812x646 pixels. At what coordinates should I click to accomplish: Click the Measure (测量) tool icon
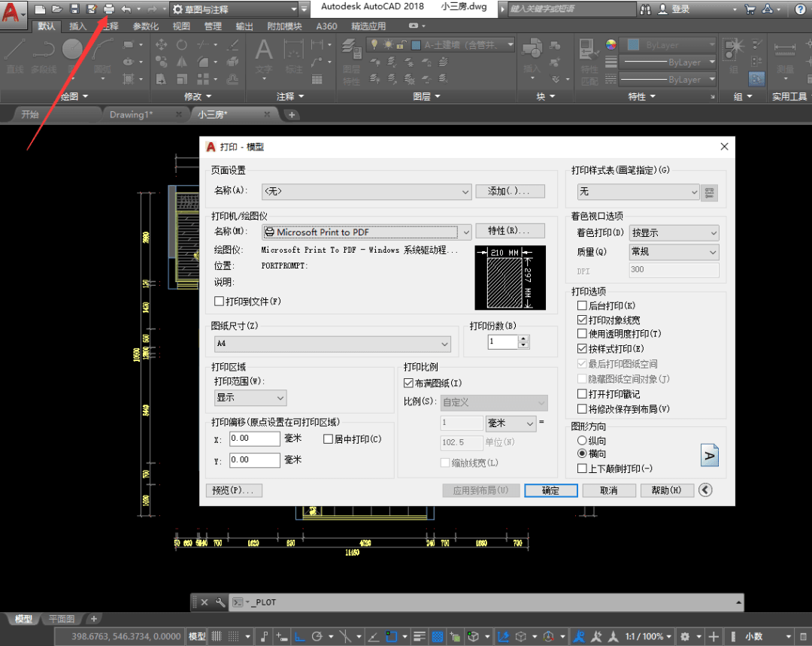point(785,56)
